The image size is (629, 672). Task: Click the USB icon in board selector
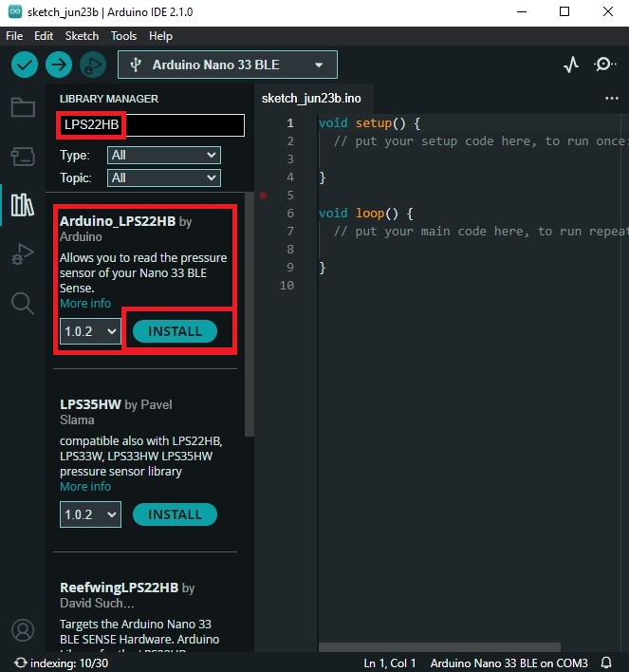pyautogui.click(x=136, y=65)
